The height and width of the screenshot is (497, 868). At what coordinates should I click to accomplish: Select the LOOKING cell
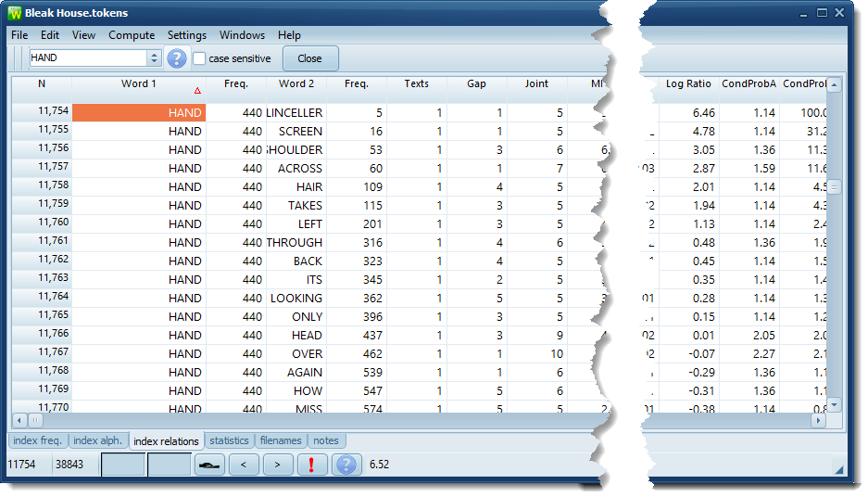tap(296, 299)
